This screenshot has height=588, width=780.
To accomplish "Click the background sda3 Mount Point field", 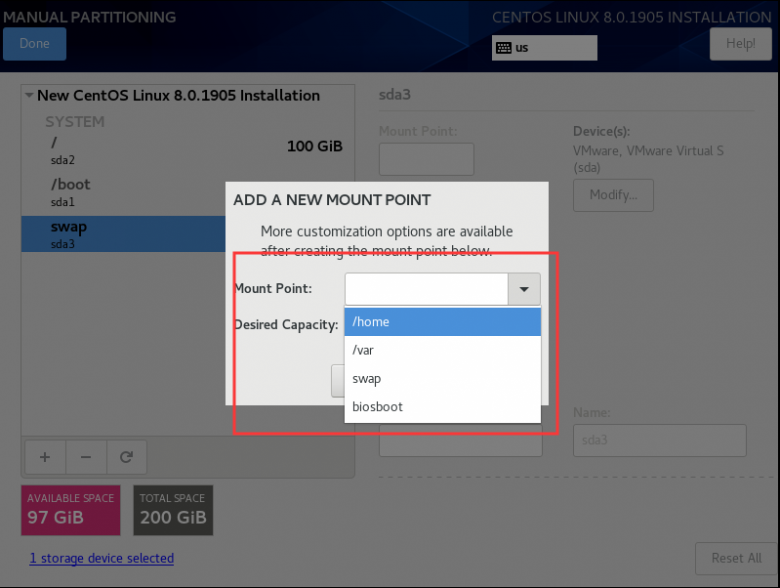I will (x=426, y=159).
